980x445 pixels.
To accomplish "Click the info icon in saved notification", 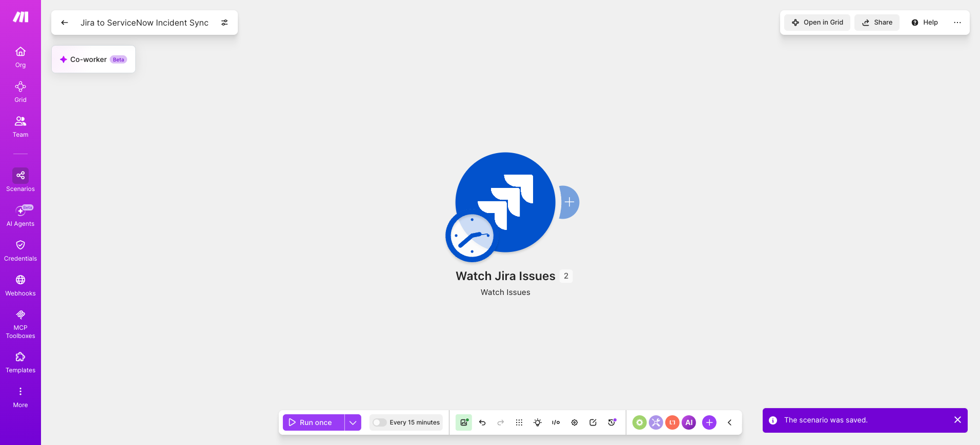I will pos(773,420).
